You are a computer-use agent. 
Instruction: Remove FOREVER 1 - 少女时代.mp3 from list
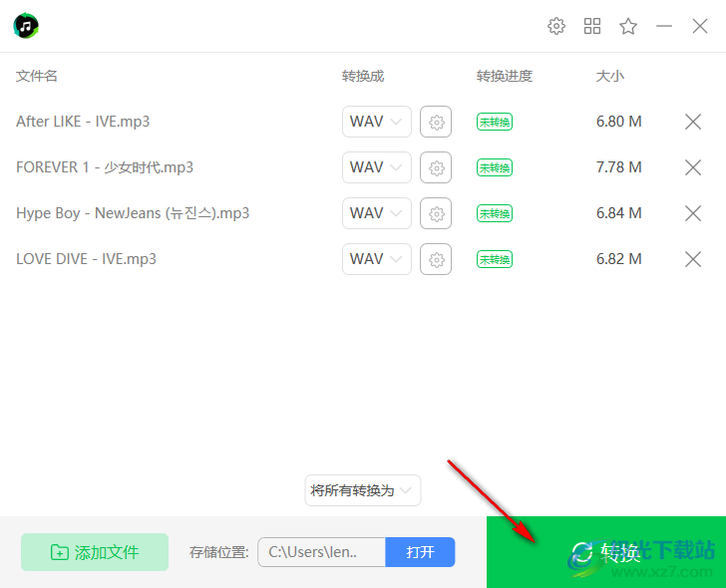(x=693, y=167)
